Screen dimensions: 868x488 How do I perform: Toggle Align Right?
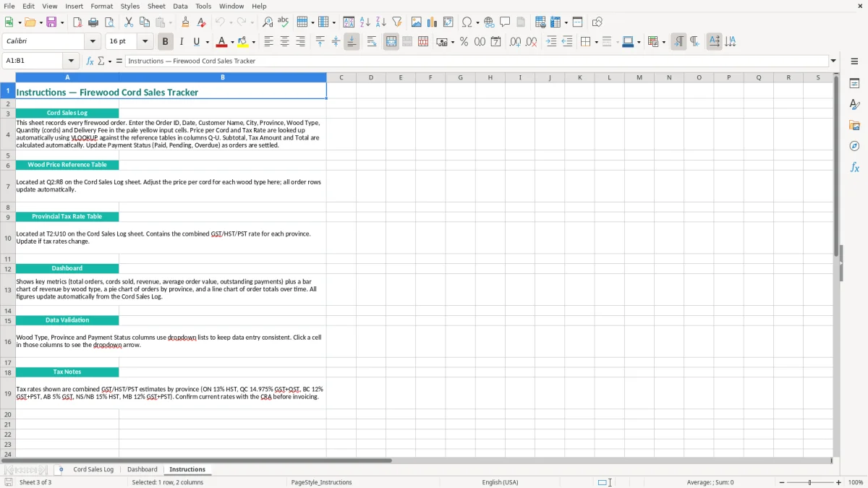(300, 42)
